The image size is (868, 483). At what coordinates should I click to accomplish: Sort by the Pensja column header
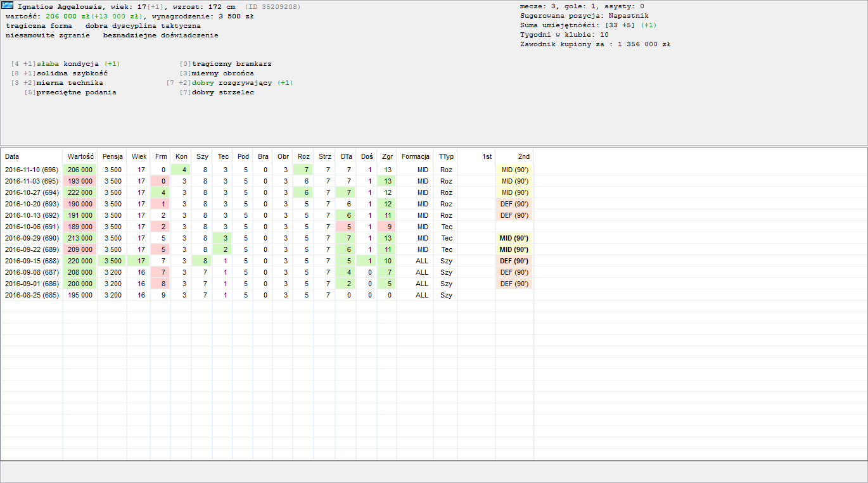tap(112, 156)
